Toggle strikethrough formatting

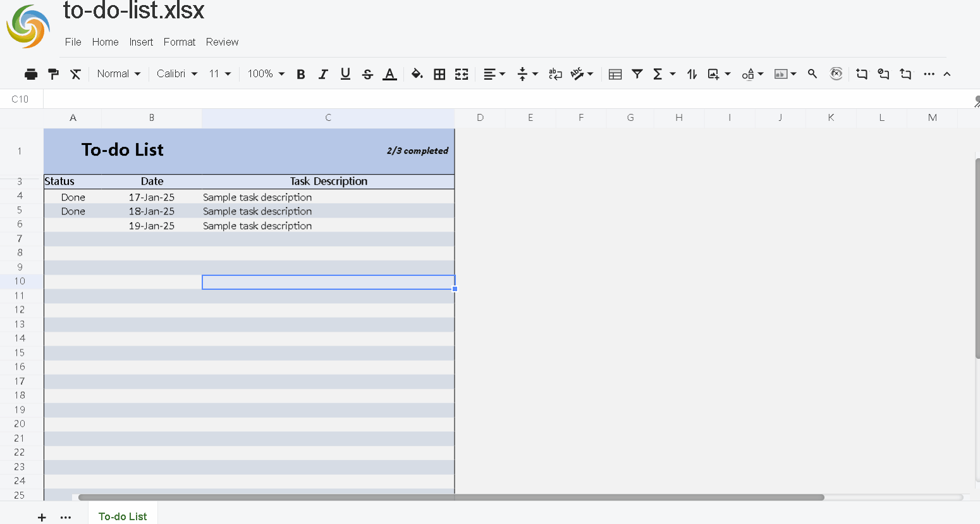367,74
